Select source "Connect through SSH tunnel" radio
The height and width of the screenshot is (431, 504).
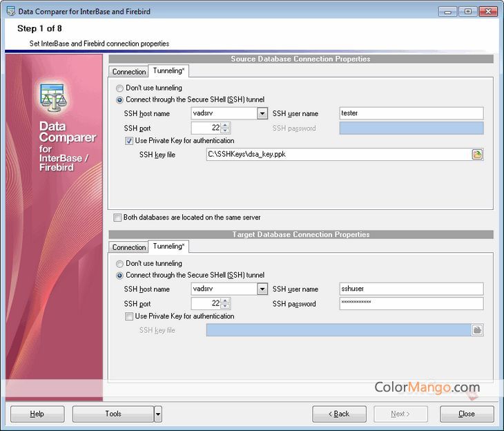[119, 100]
